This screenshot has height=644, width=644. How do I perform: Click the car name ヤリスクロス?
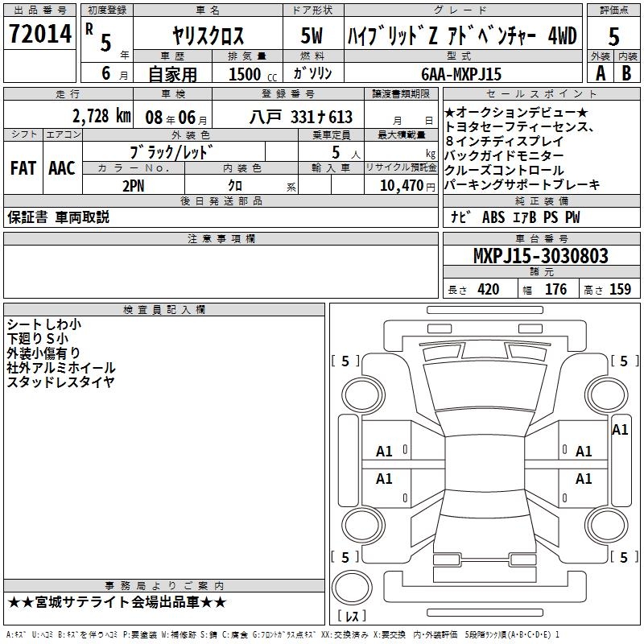pos(209,36)
